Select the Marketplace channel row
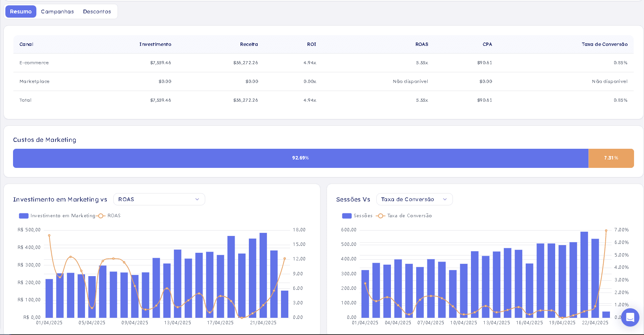Viewport: 644px width, 335px height. [324, 81]
